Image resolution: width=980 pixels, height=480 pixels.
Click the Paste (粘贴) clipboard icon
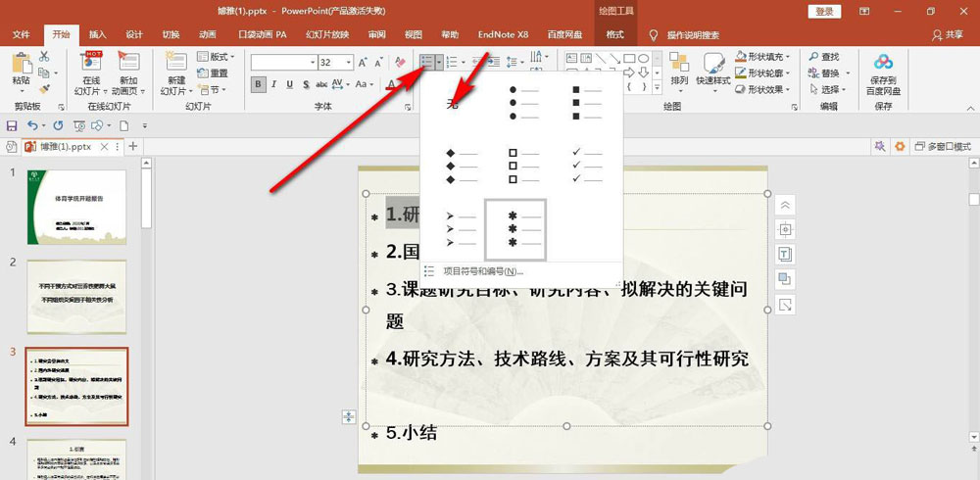tap(21, 64)
